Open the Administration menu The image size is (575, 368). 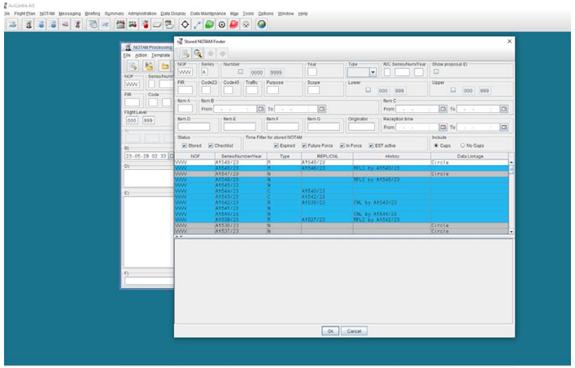click(142, 14)
